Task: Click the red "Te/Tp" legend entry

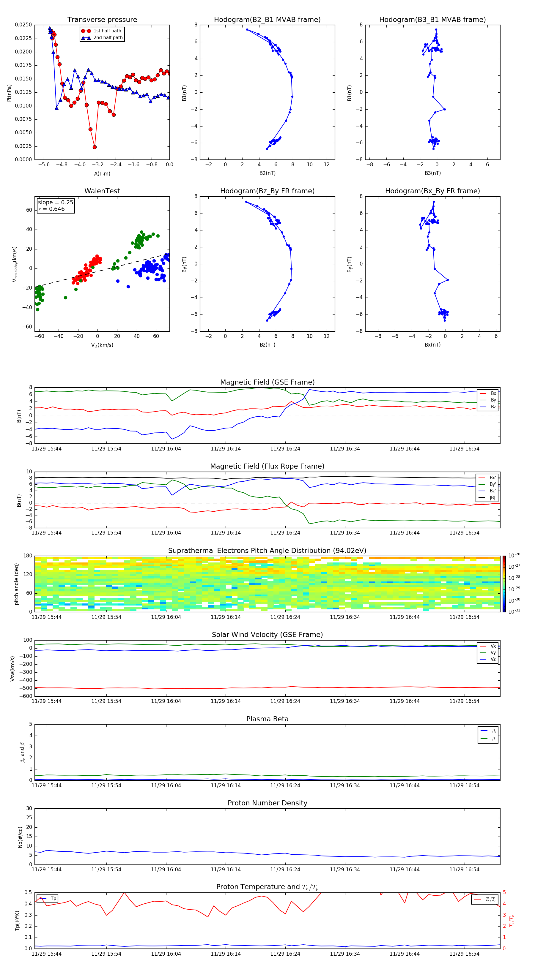Action: [485, 900]
